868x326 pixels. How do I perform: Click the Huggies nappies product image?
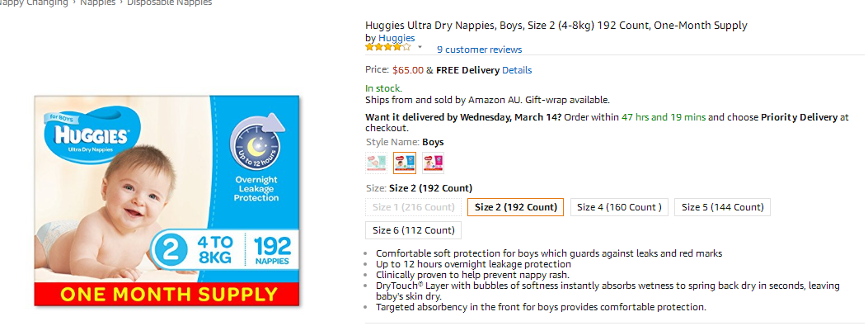point(167,201)
